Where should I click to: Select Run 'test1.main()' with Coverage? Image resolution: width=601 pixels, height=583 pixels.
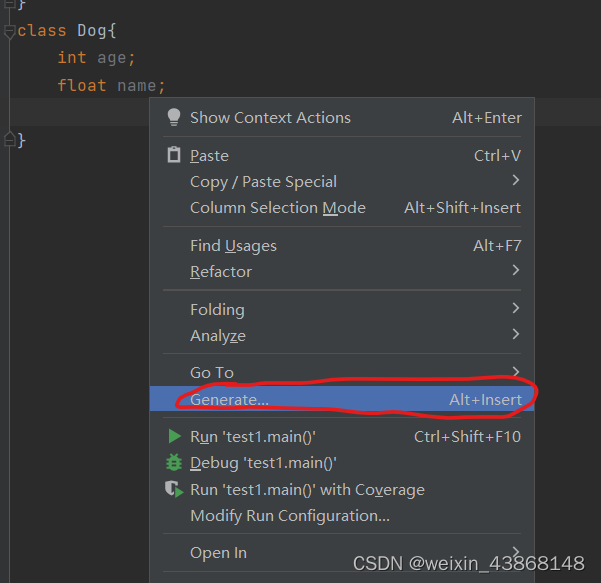pos(342,490)
